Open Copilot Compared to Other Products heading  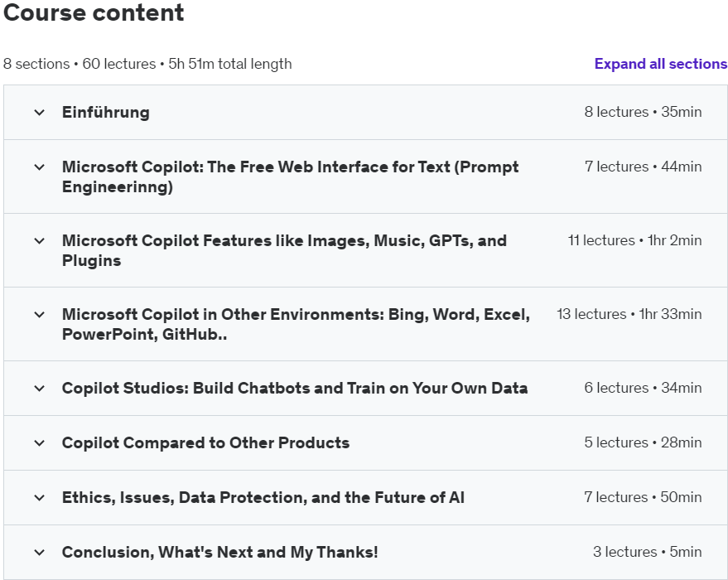pos(205,443)
